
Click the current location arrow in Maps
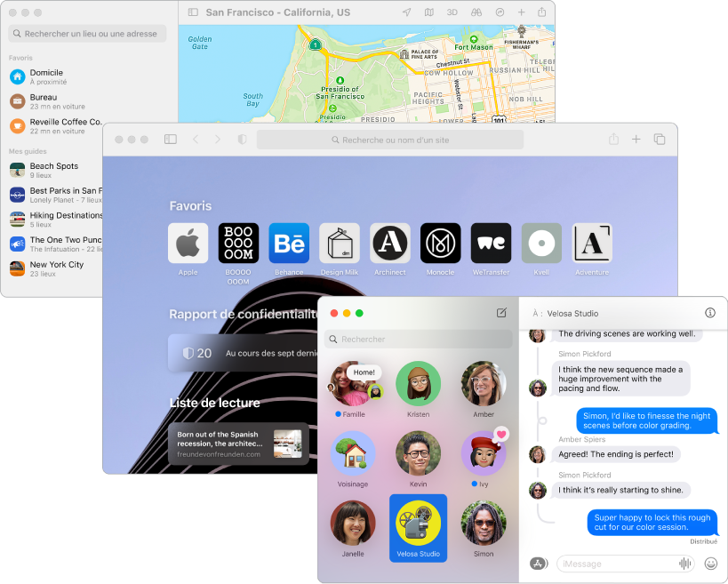tap(407, 12)
